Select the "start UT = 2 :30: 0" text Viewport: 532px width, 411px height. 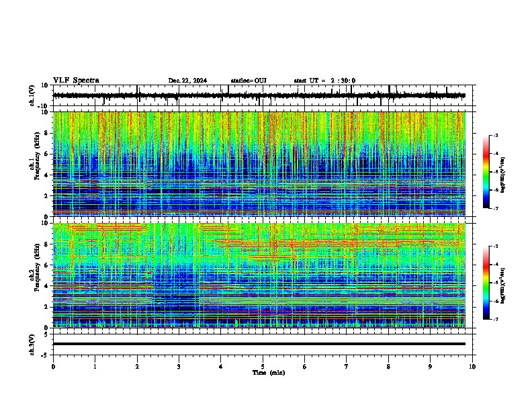[324, 81]
